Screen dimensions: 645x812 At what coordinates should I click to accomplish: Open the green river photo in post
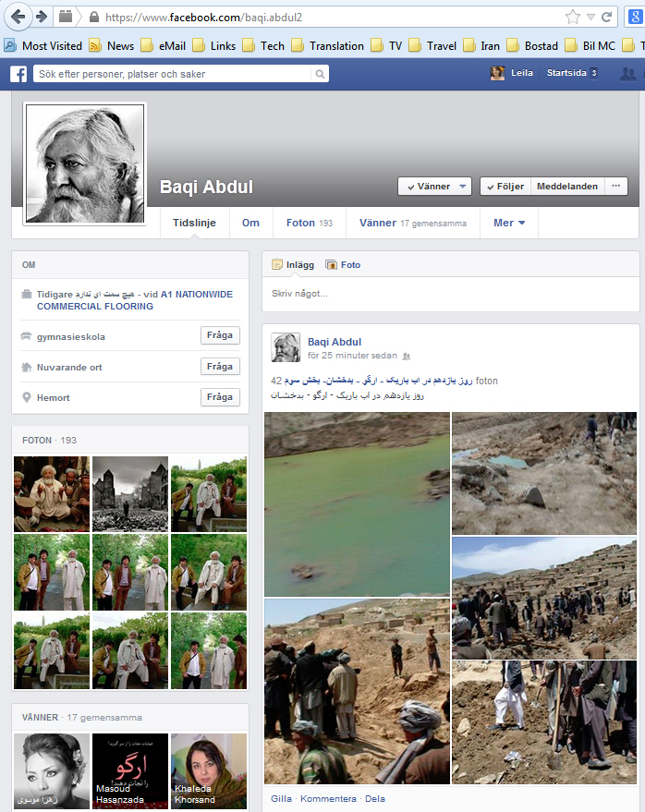pyautogui.click(x=357, y=503)
